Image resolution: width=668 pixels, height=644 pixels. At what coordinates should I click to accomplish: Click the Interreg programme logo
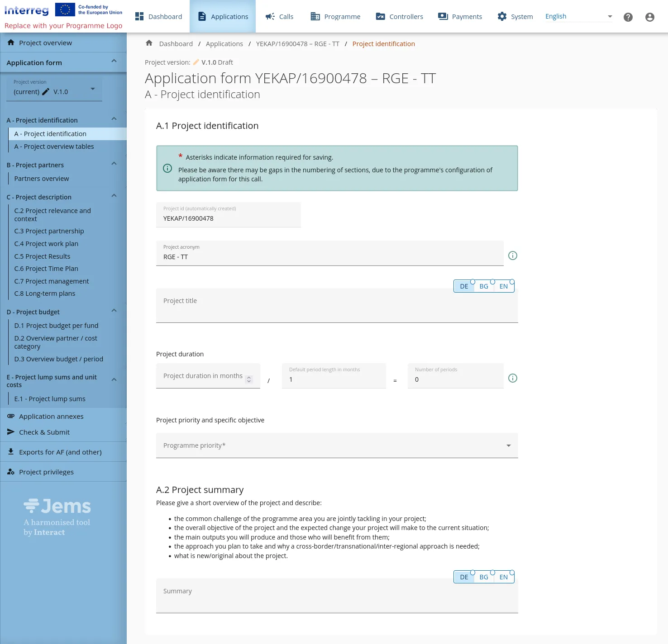(x=63, y=16)
